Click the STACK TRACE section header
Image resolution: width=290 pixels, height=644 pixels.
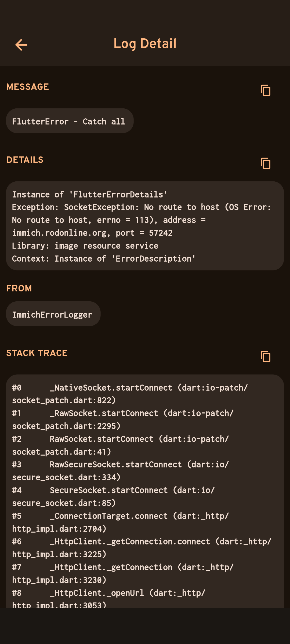pos(37,353)
